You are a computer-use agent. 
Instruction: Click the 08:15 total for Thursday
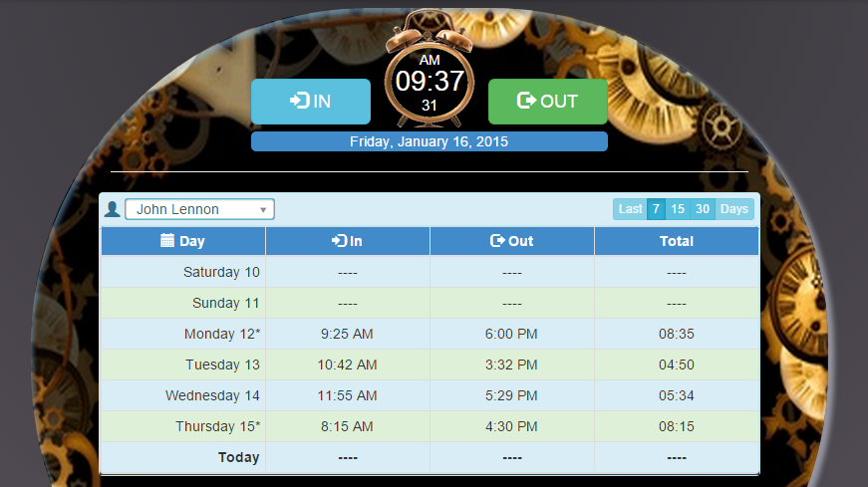676,426
